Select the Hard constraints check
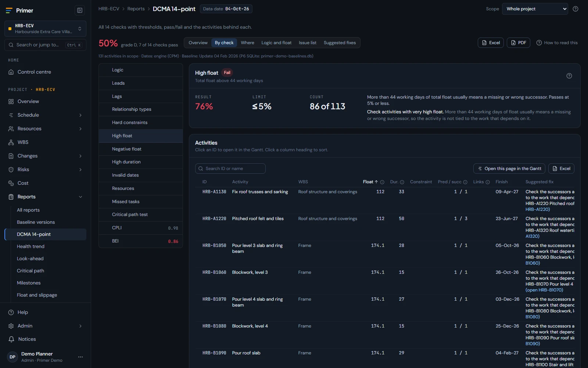 pyautogui.click(x=141, y=123)
